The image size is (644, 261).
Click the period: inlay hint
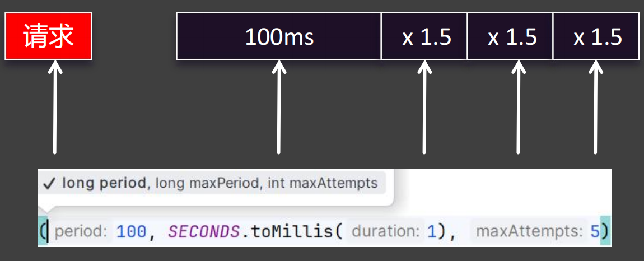[81, 232]
